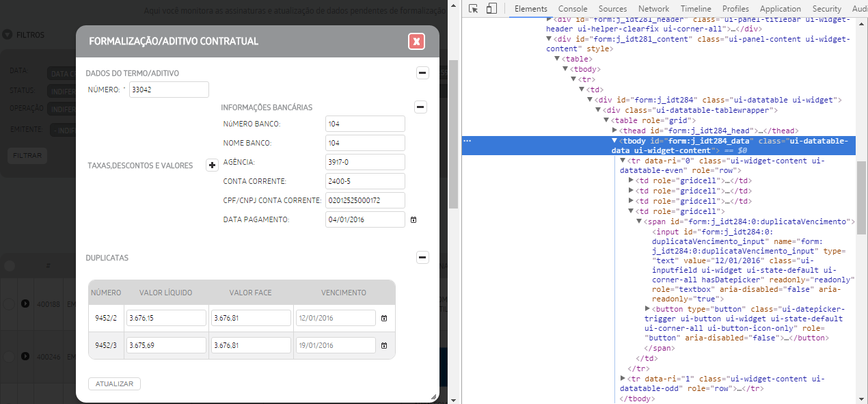Open the Security tab in DevTools

[x=827, y=9]
